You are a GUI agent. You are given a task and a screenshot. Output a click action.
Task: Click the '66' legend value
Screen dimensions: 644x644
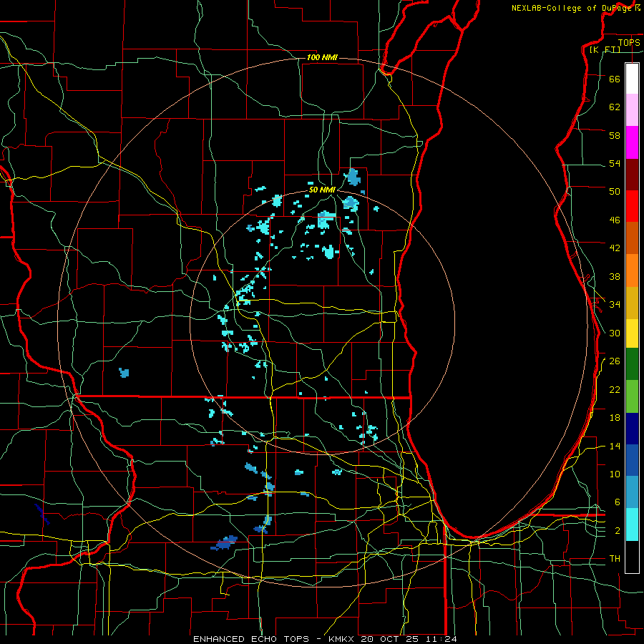click(x=615, y=79)
